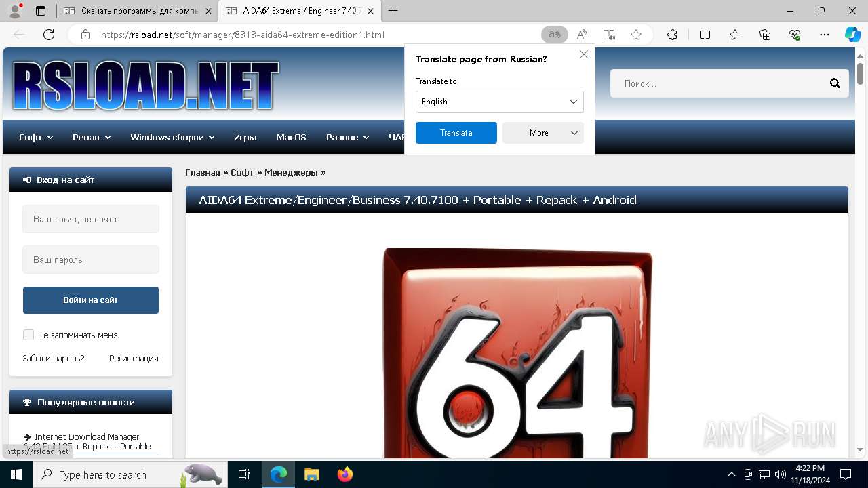
Task: Click the translate icon in address bar
Action: [555, 35]
